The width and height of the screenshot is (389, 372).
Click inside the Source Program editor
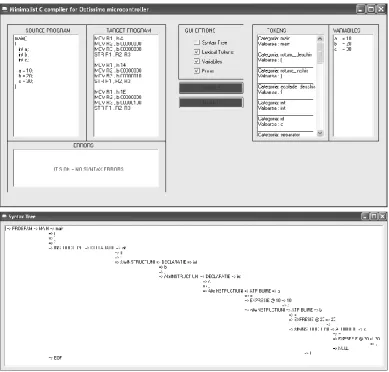[x=46, y=86]
